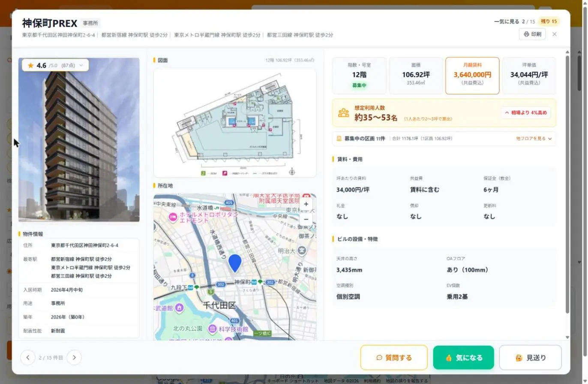Image resolution: width=588 pixels, height=384 pixels.
Task: Click the 質問する button
Action: pos(394,357)
